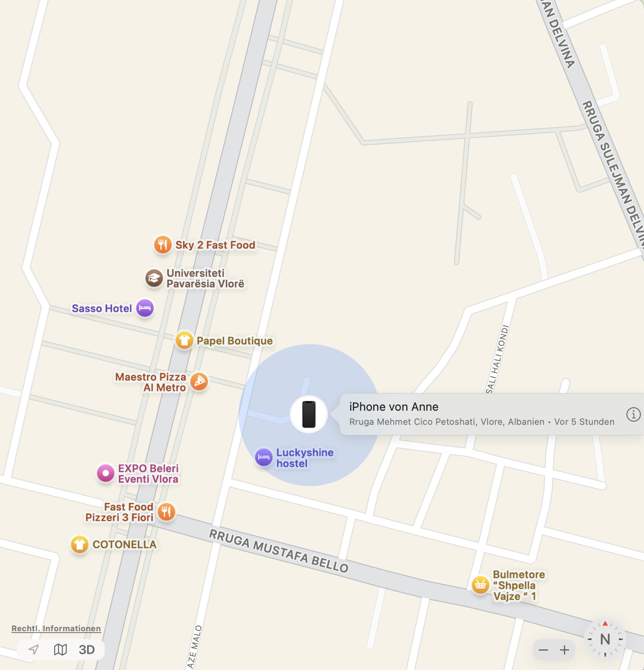This screenshot has height=670, width=644.
Task: Click the Sasso Hotel bed icon
Action: (x=145, y=308)
